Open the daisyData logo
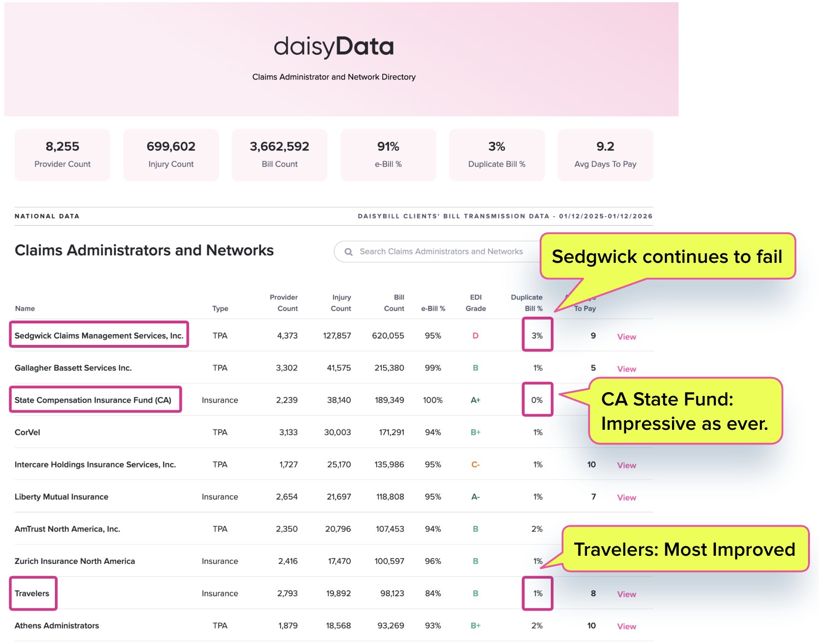Viewport: 819px width, 644px height. click(x=334, y=47)
